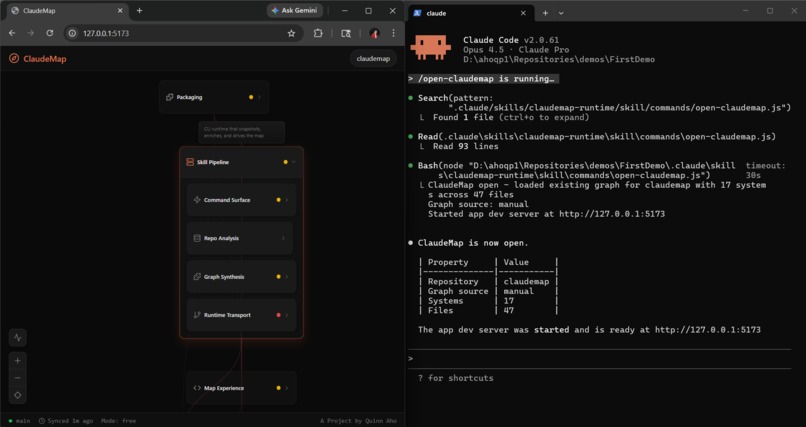
Task: Zoom in with the plus button
Action: (18, 361)
